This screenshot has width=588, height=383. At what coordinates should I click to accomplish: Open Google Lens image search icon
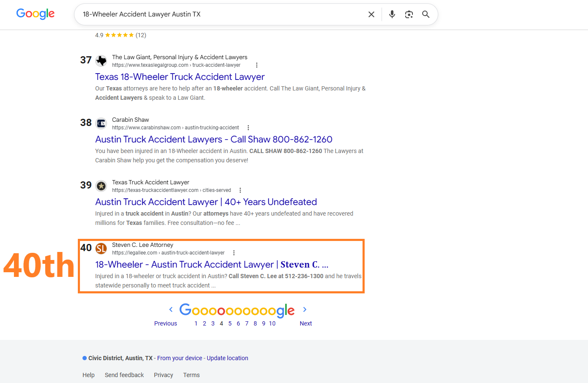409,14
